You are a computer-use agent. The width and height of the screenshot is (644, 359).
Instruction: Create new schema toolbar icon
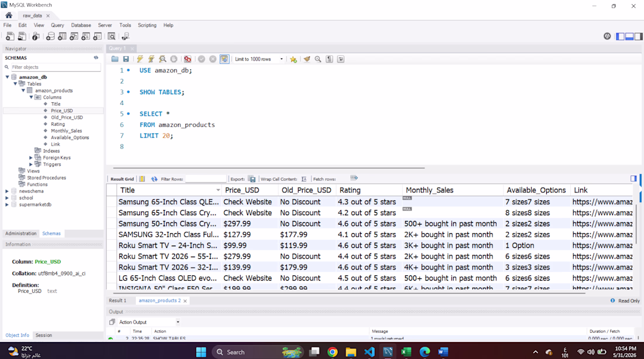(x=50, y=36)
